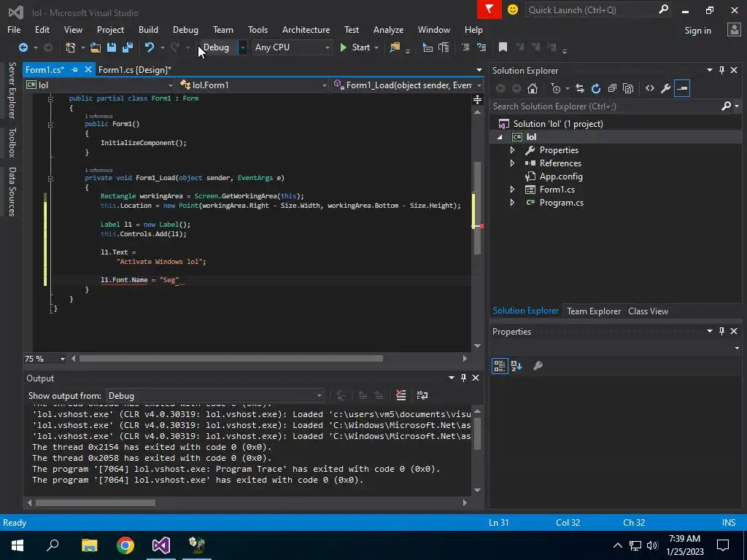Click the Search Solution Explorer input field
The height and width of the screenshot is (560, 747).
605,106
